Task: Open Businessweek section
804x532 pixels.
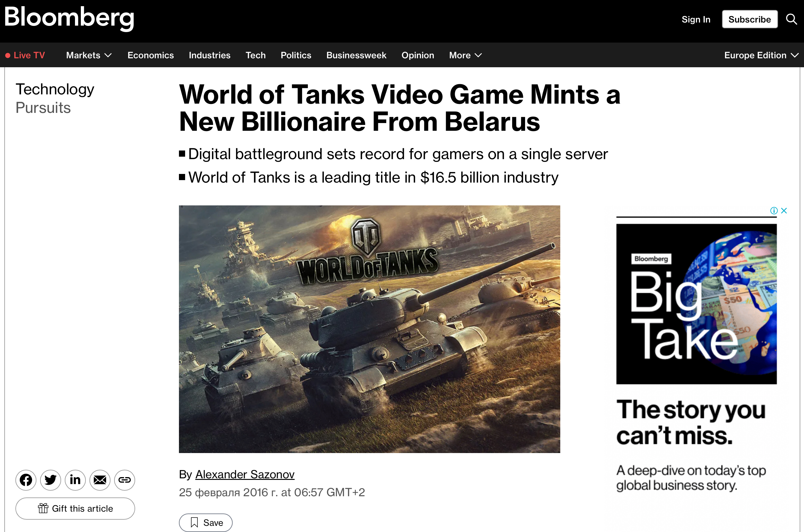Action: click(356, 55)
